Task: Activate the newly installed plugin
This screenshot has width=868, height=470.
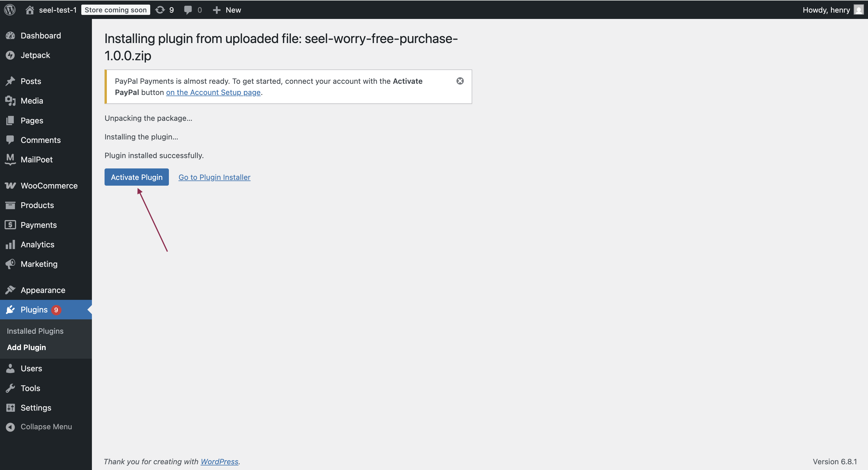Action: point(136,177)
